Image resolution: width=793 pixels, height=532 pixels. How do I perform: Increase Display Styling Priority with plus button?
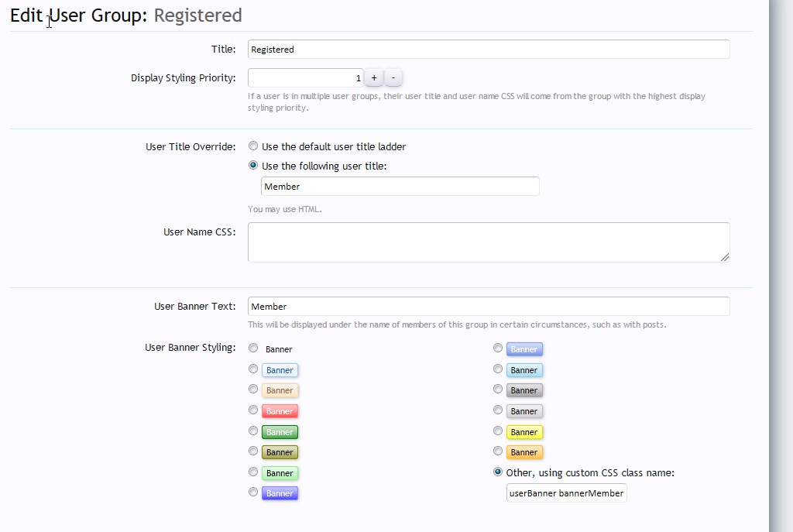pos(373,78)
